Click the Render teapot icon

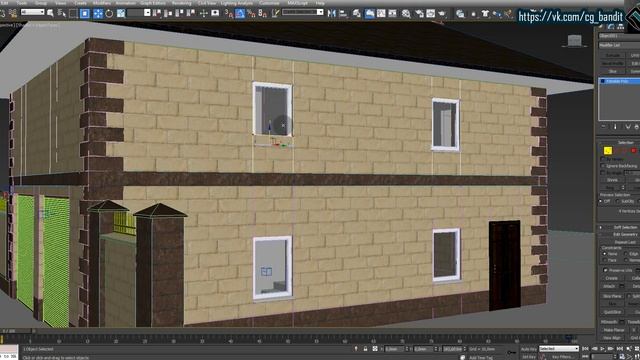442,13
